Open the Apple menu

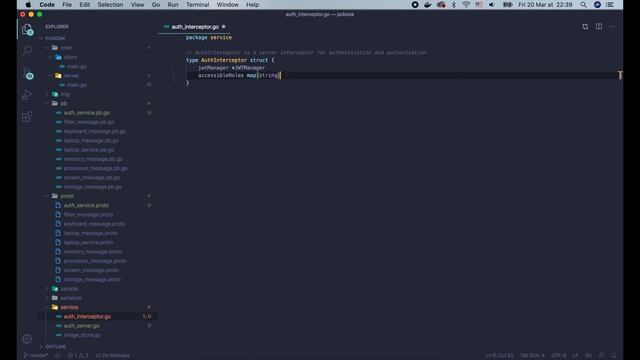coord(28,5)
